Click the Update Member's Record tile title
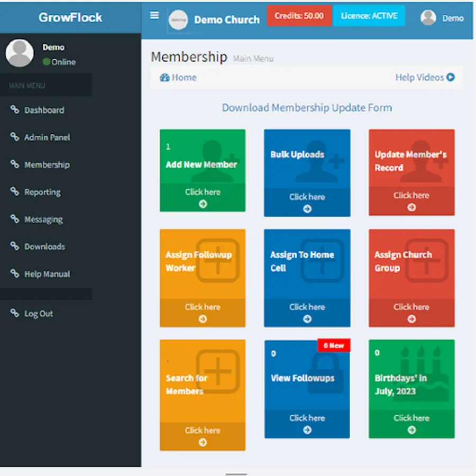Screen dimensions: 476x476 [x=410, y=161]
